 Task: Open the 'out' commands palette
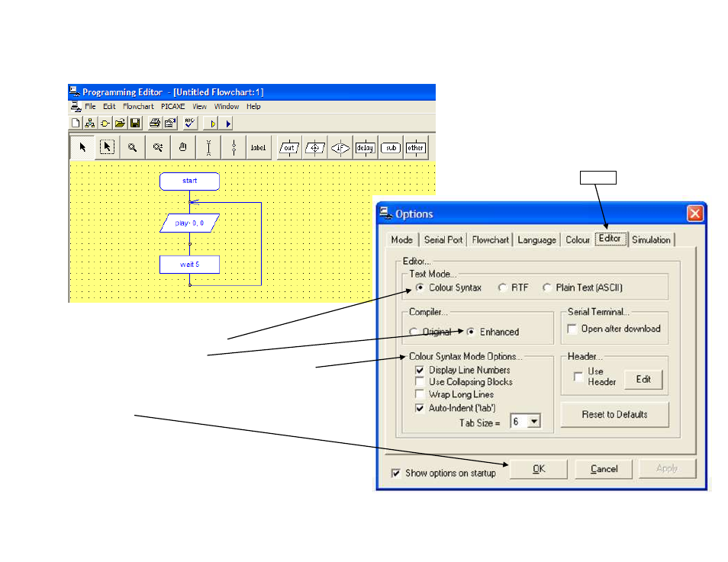pos(289,148)
